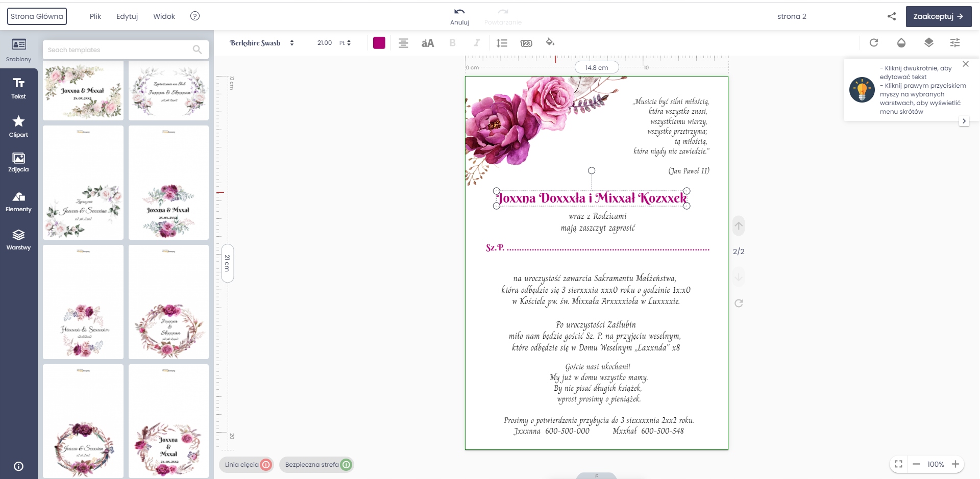Open the Berkshire Swash font dropdown
Image resolution: width=980 pixels, height=479 pixels.
(261, 43)
